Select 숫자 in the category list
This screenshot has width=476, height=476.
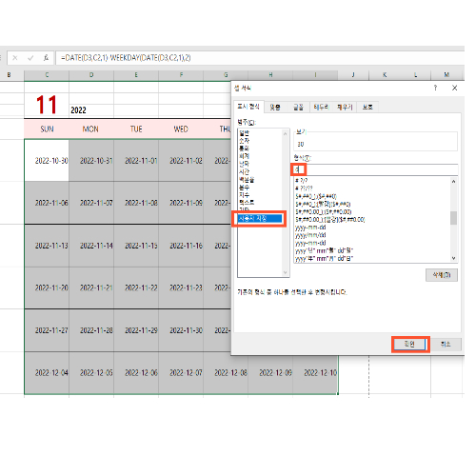244,141
